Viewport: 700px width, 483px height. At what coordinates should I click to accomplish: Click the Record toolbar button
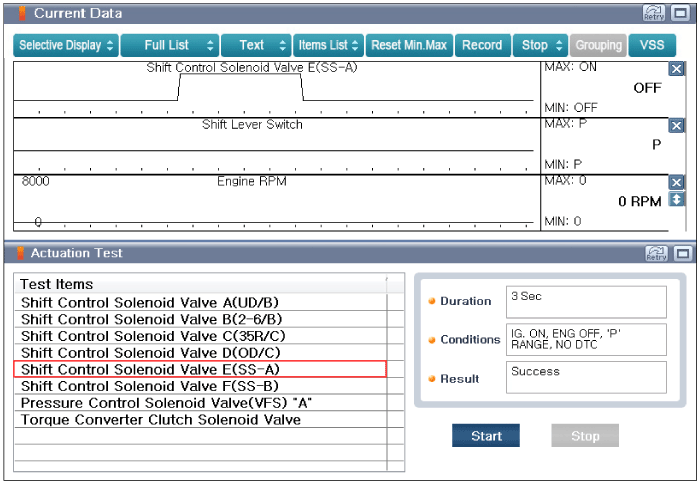coord(483,45)
